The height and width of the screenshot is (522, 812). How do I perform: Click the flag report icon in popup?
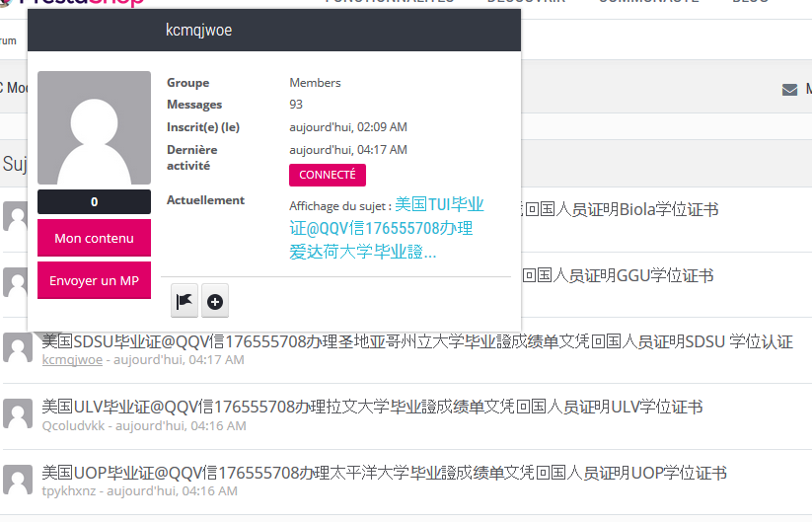tap(185, 301)
